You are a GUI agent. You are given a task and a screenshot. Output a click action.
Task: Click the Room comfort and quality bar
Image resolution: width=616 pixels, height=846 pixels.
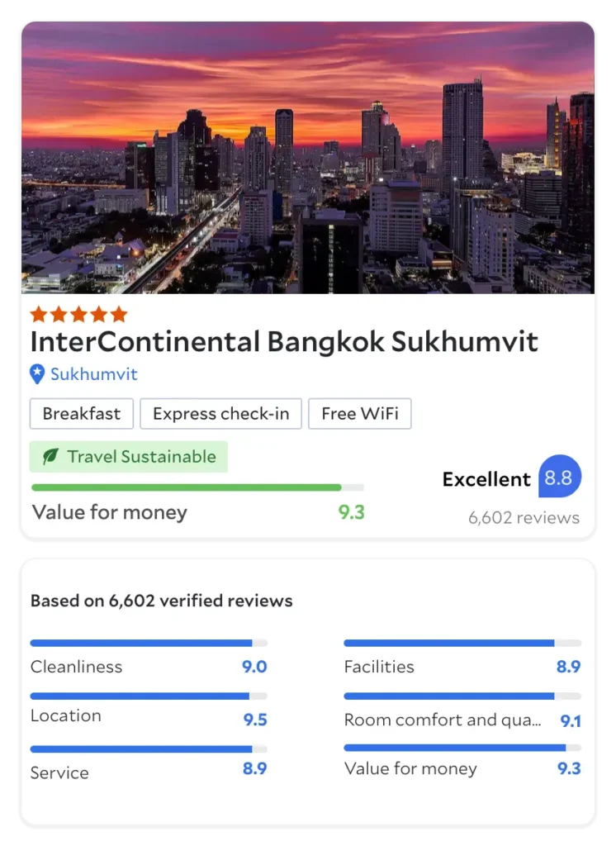point(462,696)
